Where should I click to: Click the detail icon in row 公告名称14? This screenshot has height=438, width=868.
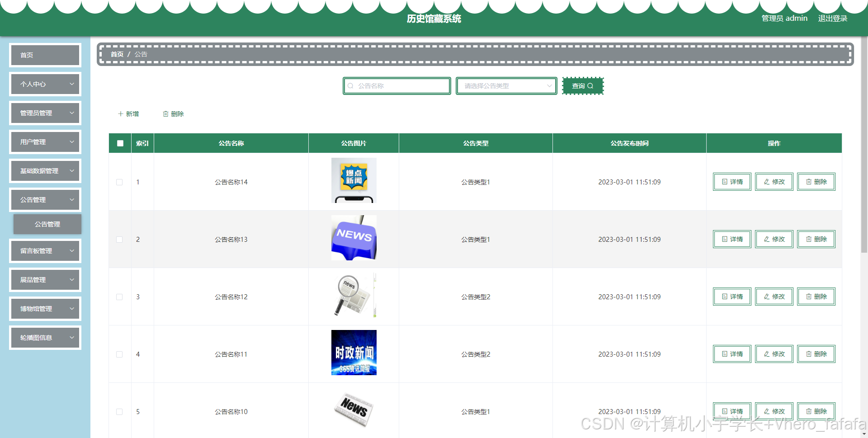point(725,182)
